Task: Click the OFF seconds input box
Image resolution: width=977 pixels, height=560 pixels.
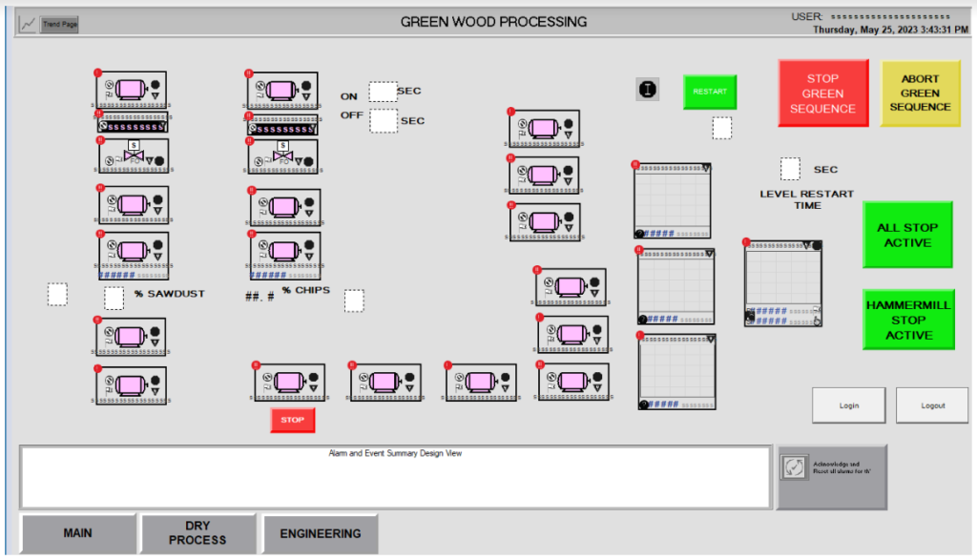Action: coord(384,120)
